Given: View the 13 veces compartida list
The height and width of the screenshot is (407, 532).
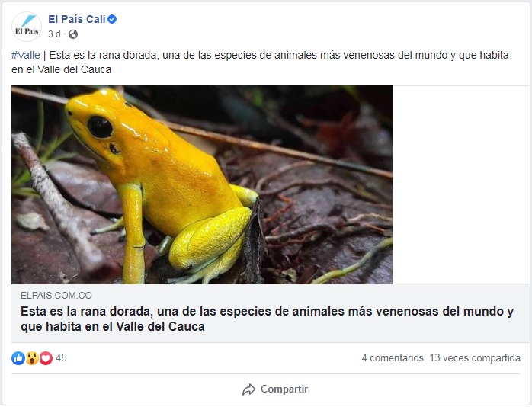Looking at the screenshot, I should (475, 357).
